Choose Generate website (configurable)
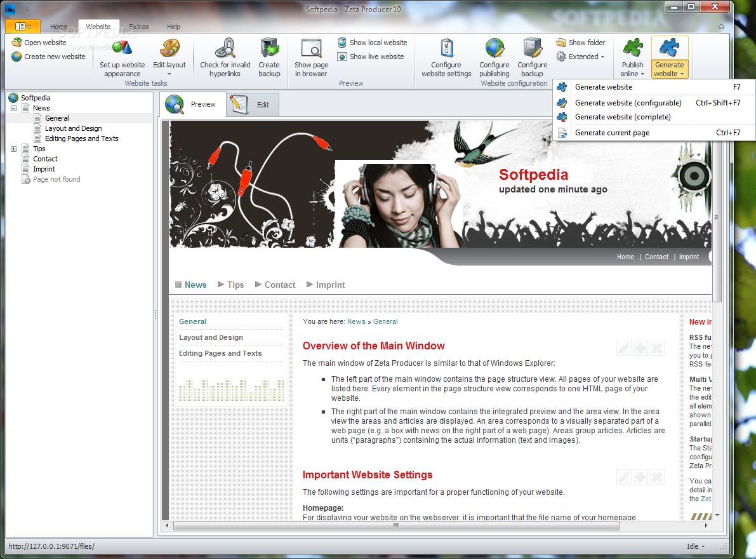 pyautogui.click(x=654, y=103)
